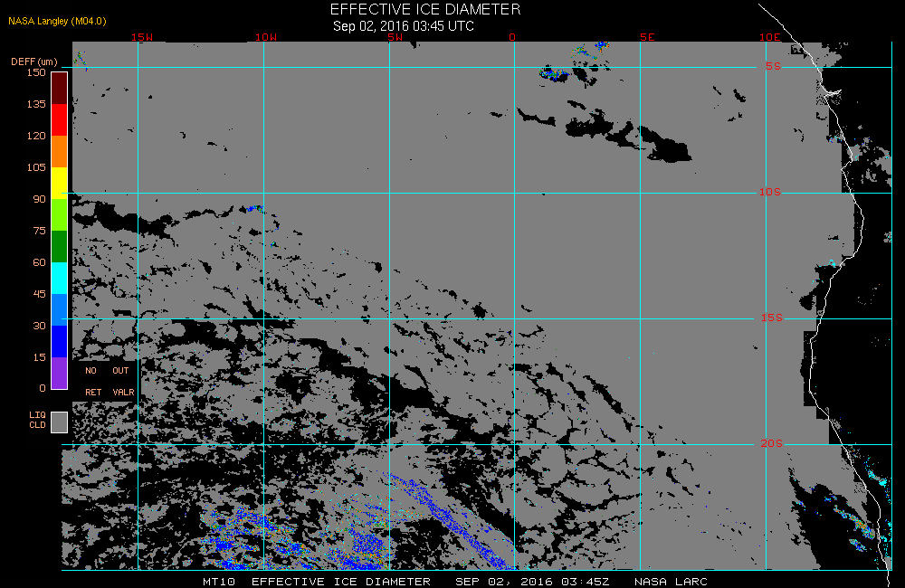905x588 pixels.
Task: Click the 45 scale value
Action: pyautogui.click(x=39, y=295)
